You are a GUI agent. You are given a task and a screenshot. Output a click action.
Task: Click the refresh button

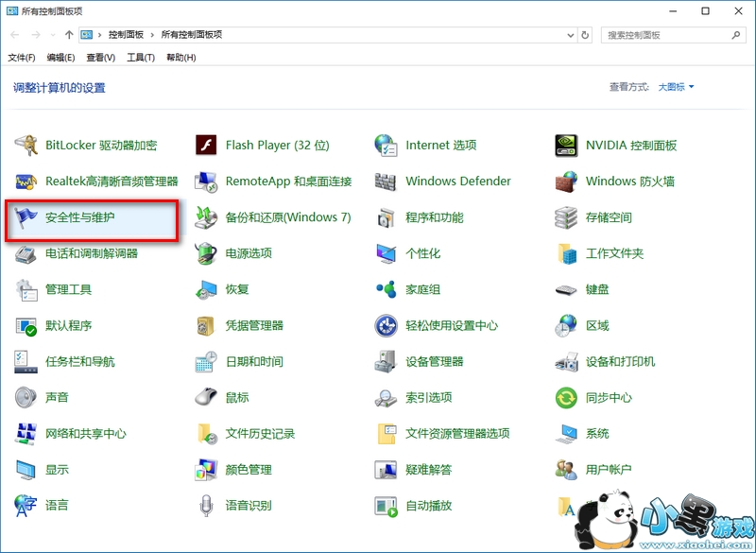pyautogui.click(x=585, y=35)
